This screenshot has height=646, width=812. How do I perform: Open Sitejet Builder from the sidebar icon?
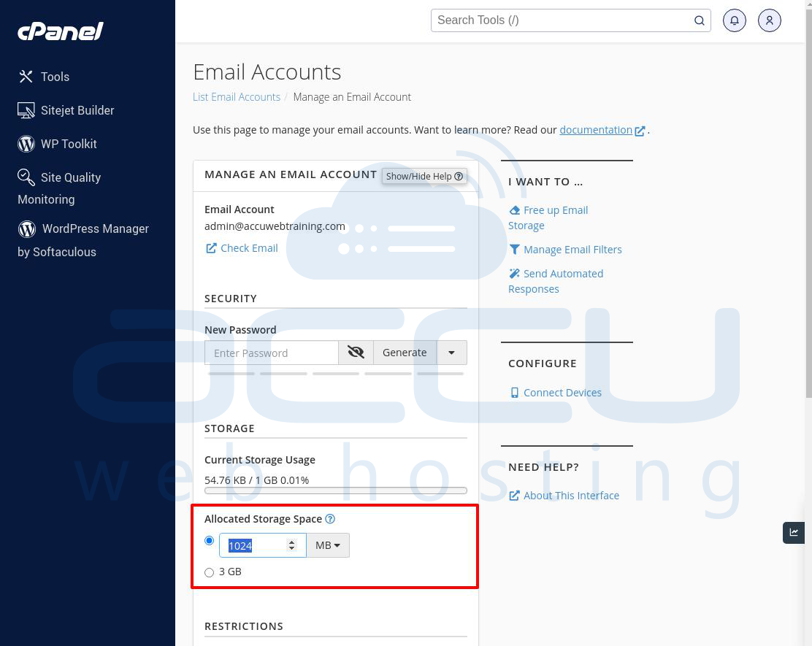pyautogui.click(x=26, y=109)
